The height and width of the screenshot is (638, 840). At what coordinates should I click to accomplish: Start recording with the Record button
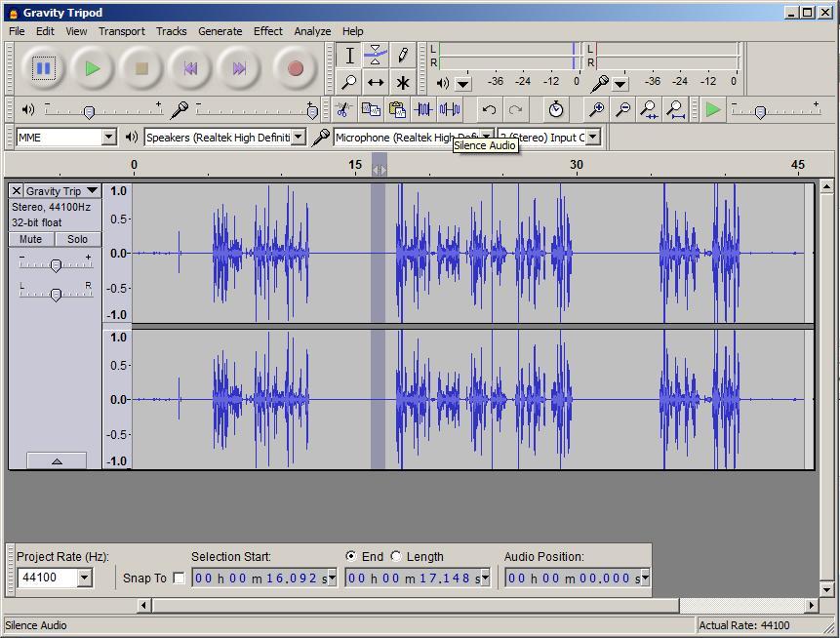(x=296, y=68)
